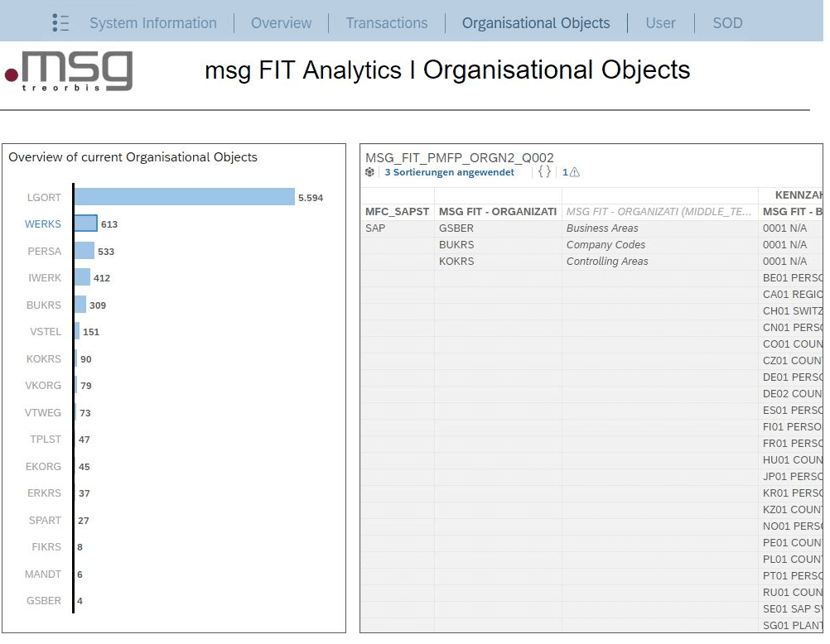Click the SPART axis label
The height and width of the screenshot is (644, 830).
click(x=45, y=521)
